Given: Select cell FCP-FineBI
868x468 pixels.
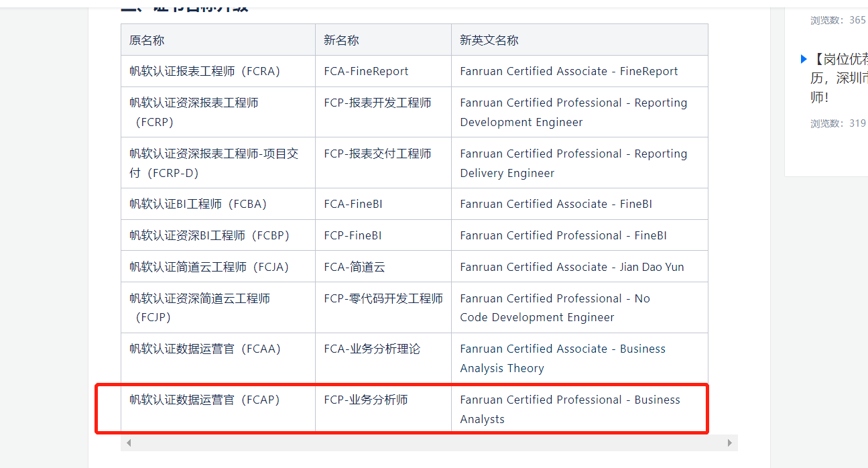Looking at the screenshot, I should 383,235.
